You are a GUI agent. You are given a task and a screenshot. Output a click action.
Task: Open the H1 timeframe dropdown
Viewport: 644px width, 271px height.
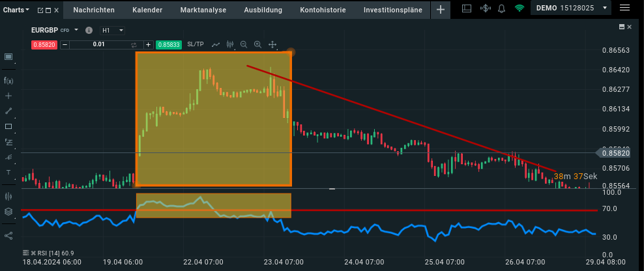pos(111,31)
